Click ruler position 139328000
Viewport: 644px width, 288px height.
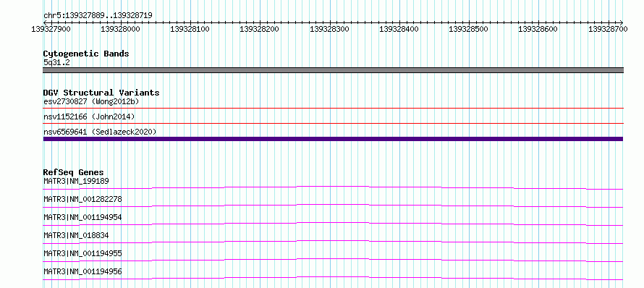click(x=120, y=29)
